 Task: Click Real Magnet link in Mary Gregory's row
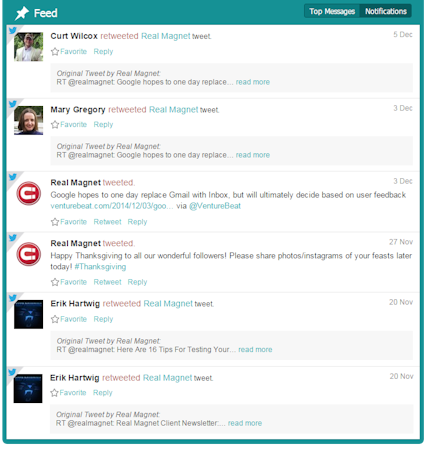(x=174, y=110)
